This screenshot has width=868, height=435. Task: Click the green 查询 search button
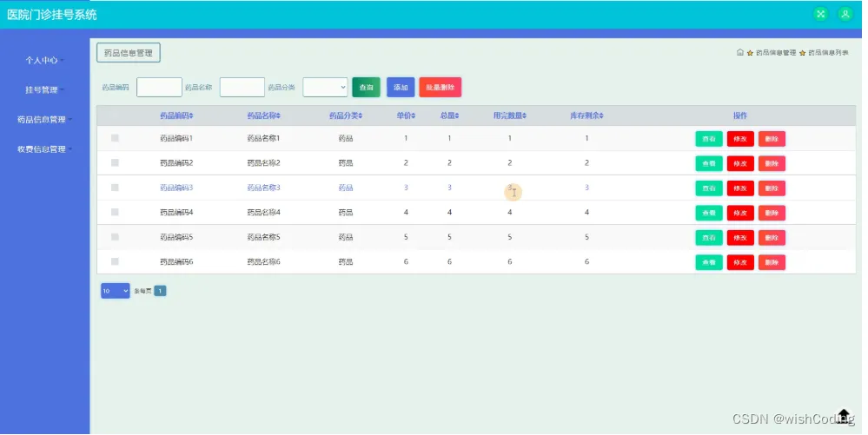click(366, 87)
